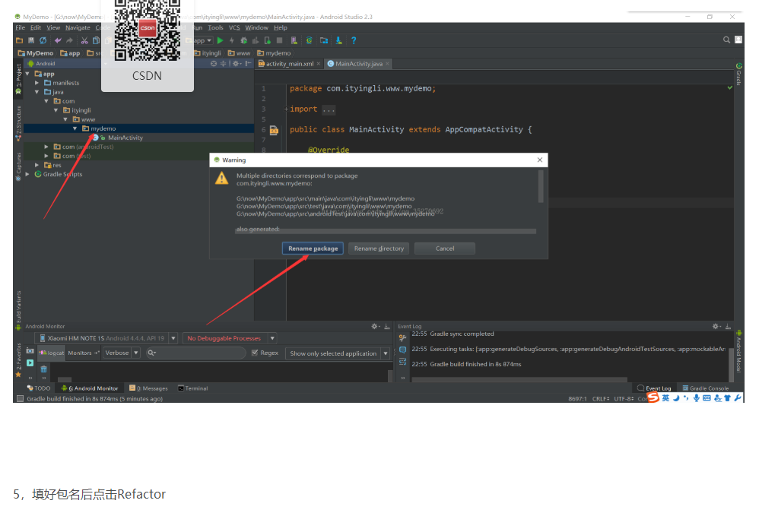The width and height of the screenshot is (759, 532).
Task: Collapse the ityingli package node
Action: (56, 110)
